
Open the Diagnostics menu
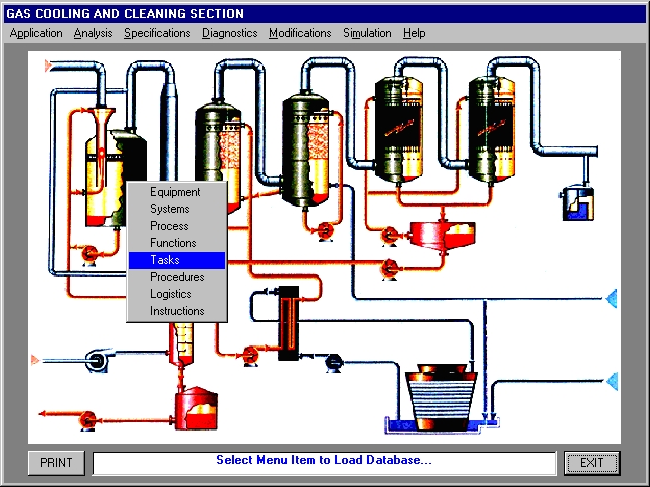[230, 33]
